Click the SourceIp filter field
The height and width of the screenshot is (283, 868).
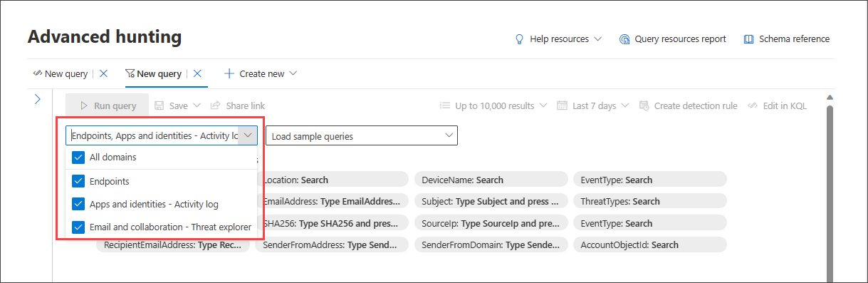(x=491, y=223)
